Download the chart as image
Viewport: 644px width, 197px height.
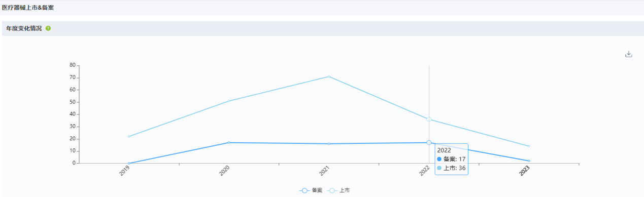[x=628, y=54]
